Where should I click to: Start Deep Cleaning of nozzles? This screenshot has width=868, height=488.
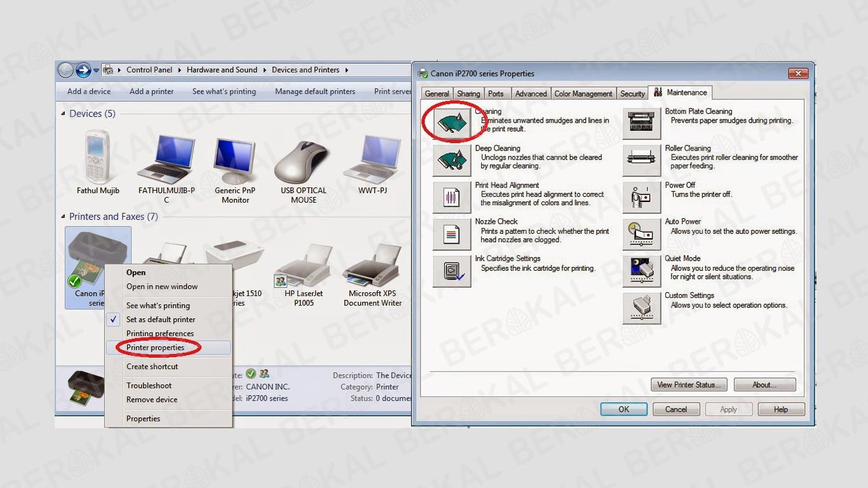coord(452,160)
